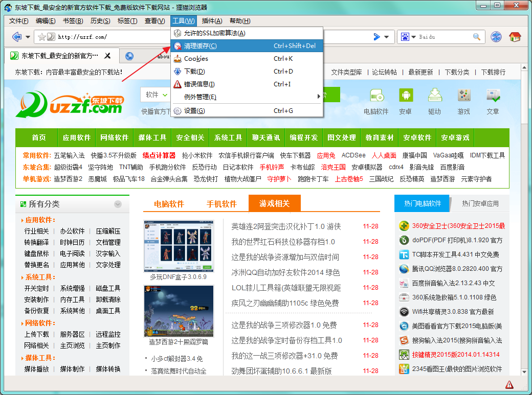Select 允许的SSL加密算法 menu entry
The image size is (532, 395).
[x=247, y=33]
